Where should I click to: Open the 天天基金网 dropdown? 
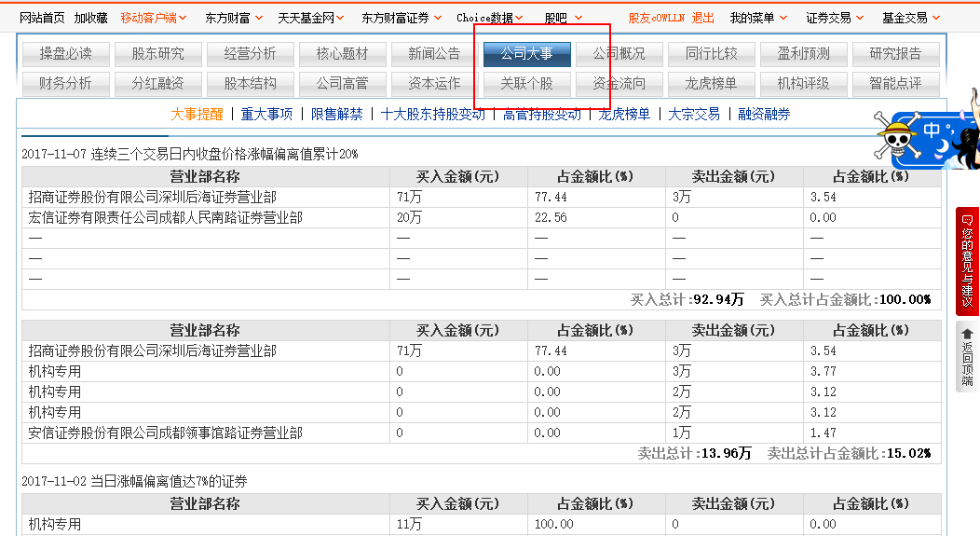tap(310, 18)
